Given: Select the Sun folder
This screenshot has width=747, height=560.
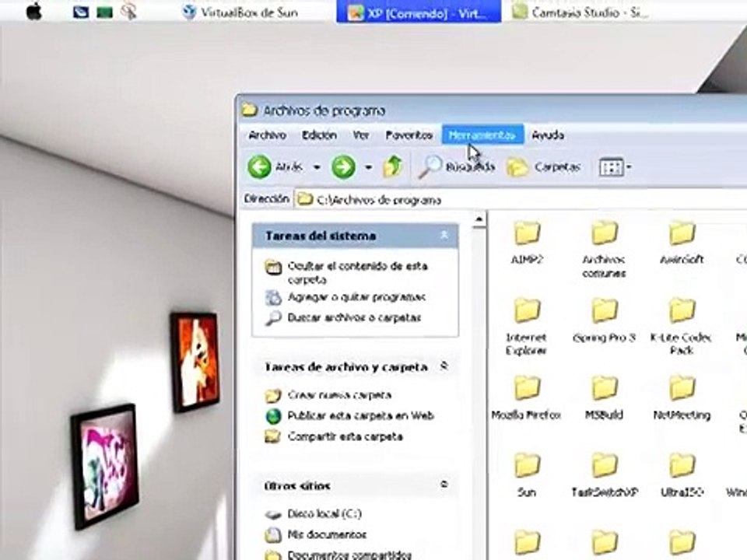Looking at the screenshot, I should (x=527, y=474).
